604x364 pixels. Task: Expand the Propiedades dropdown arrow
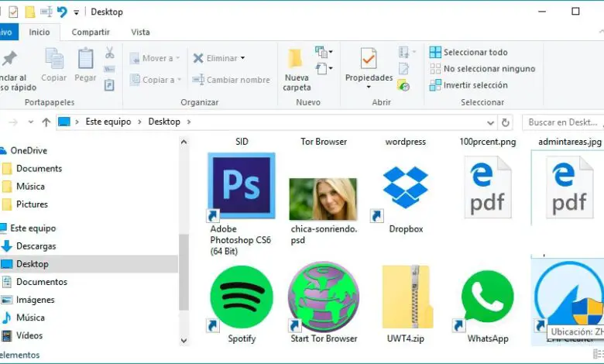[x=369, y=87]
